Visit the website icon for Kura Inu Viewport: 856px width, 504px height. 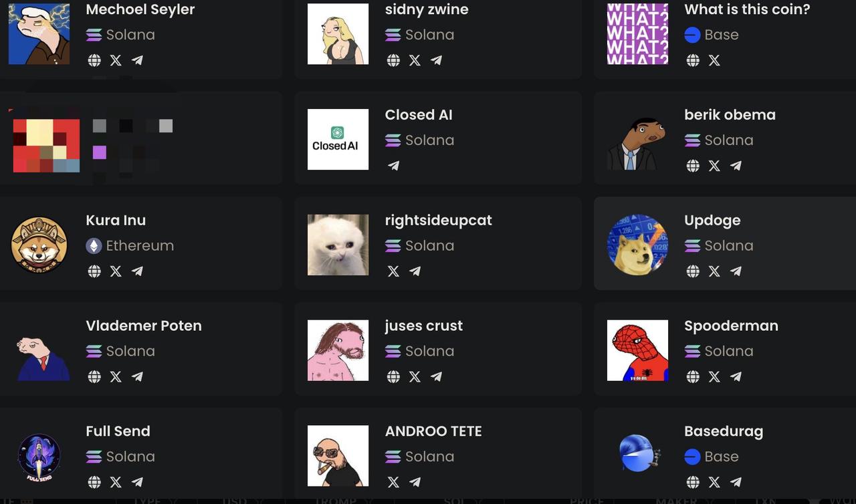pos(94,271)
